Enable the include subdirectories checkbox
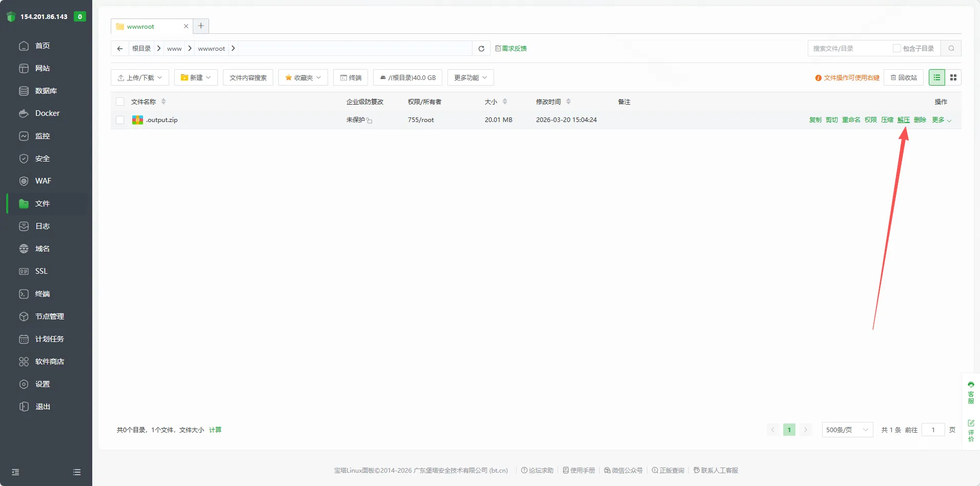The image size is (980, 486). click(x=896, y=49)
